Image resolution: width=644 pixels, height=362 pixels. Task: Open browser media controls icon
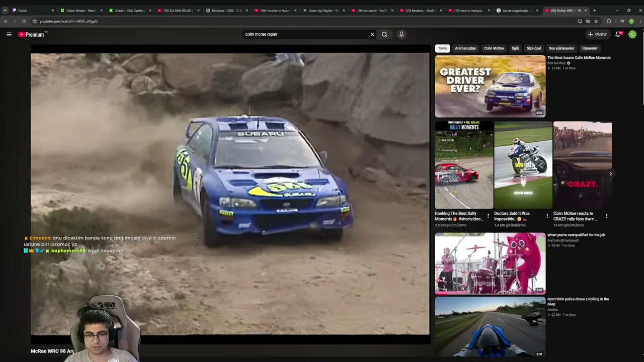(x=622, y=21)
